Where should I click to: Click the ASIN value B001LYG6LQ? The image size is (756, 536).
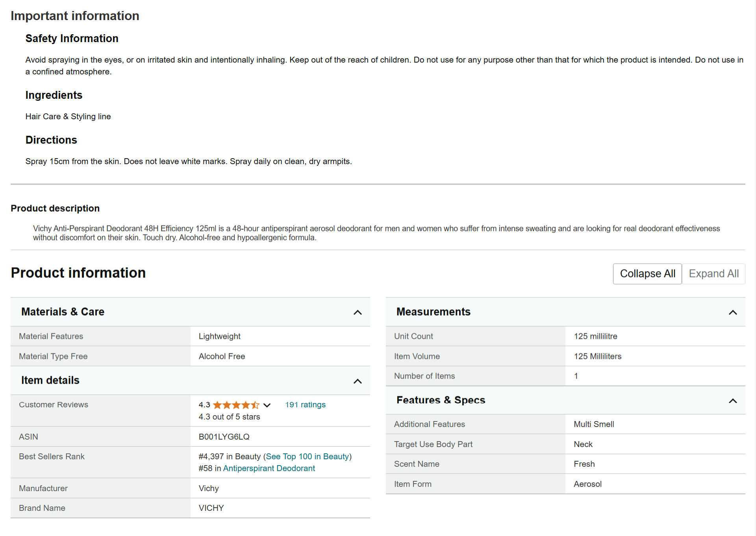tap(224, 437)
